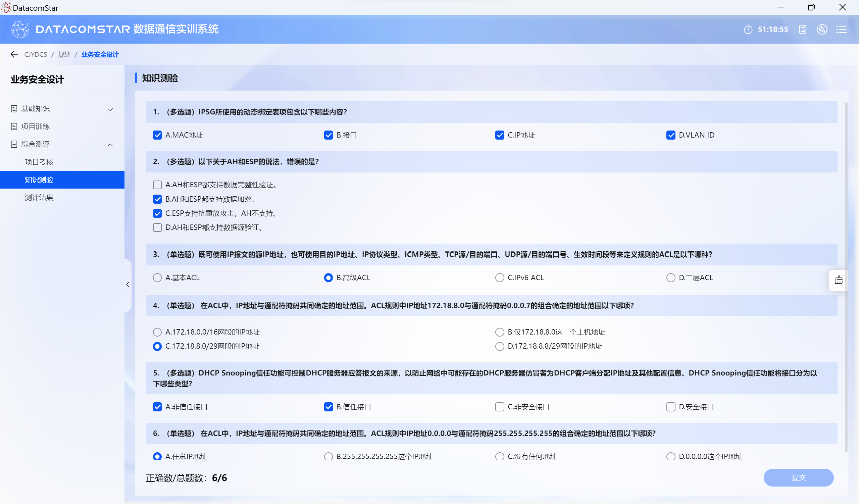Image resolution: width=859 pixels, height=504 pixels.
Task: Collapse the left sidebar with the arrow handle
Action: tap(128, 284)
